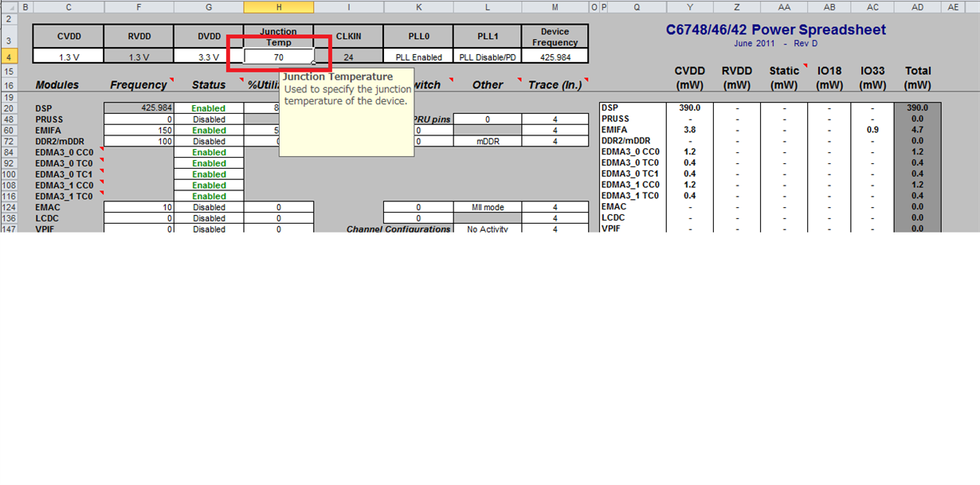Image resolution: width=980 pixels, height=485 pixels.
Task: Click the Total (mW) column heading
Action: 918,77
